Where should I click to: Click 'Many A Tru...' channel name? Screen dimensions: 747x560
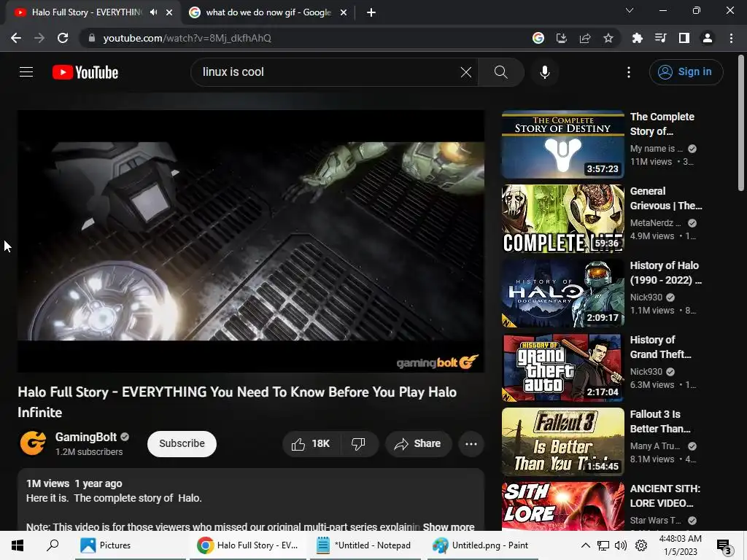tap(655, 446)
